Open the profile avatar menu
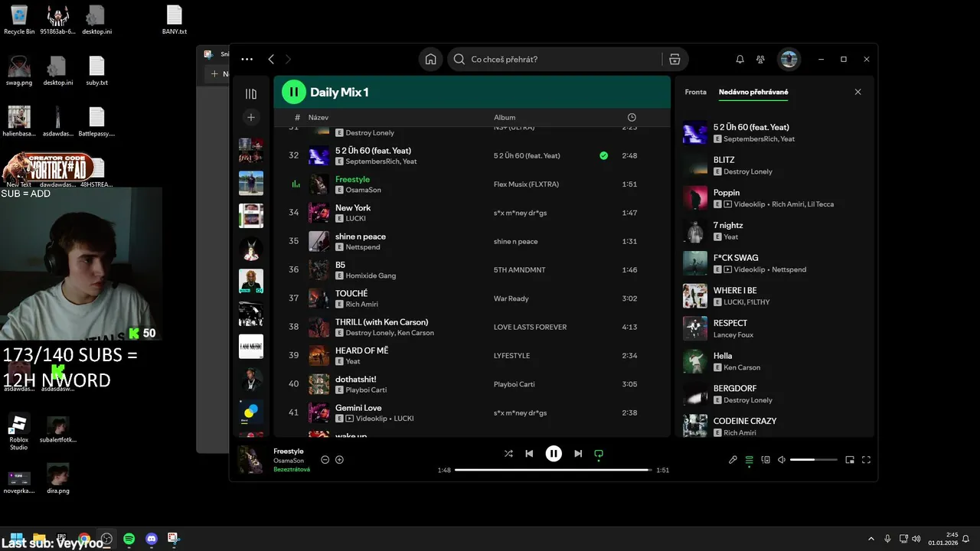The image size is (980, 551). (x=789, y=59)
